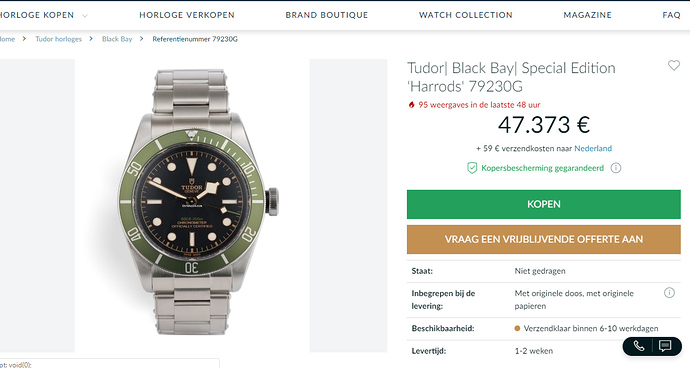
Task: Expand the Horloge Kopen dropdown chevron
Action: [x=84, y=15]
